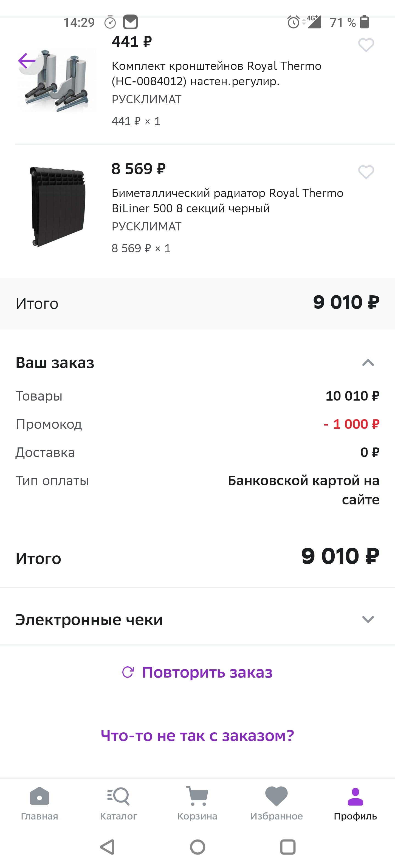Screen dimensions: 395x868
Task: Open the black radiator product image
Action: click(57, 207)
